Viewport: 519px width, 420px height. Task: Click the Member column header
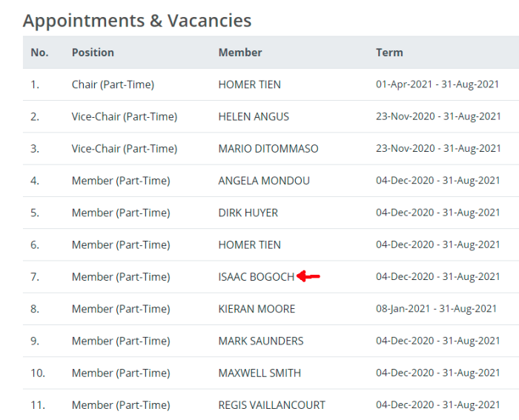[240, 53]
